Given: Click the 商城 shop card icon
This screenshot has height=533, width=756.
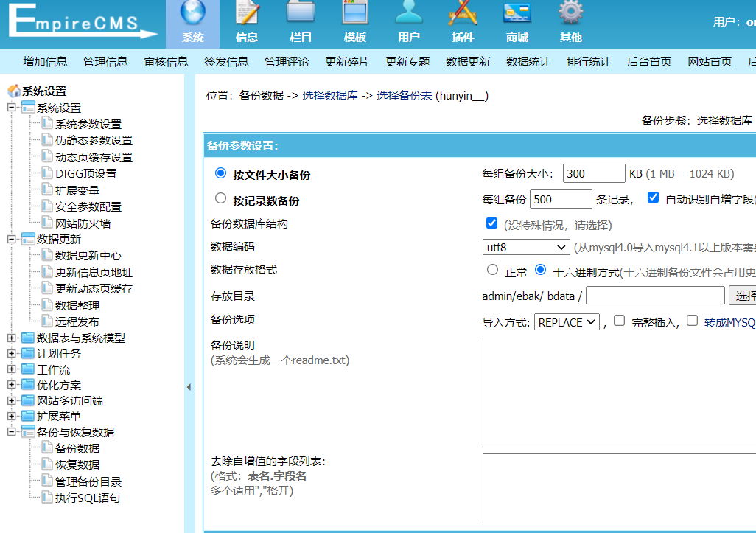Looking at the screenshot, I should (x=517, y=15).
